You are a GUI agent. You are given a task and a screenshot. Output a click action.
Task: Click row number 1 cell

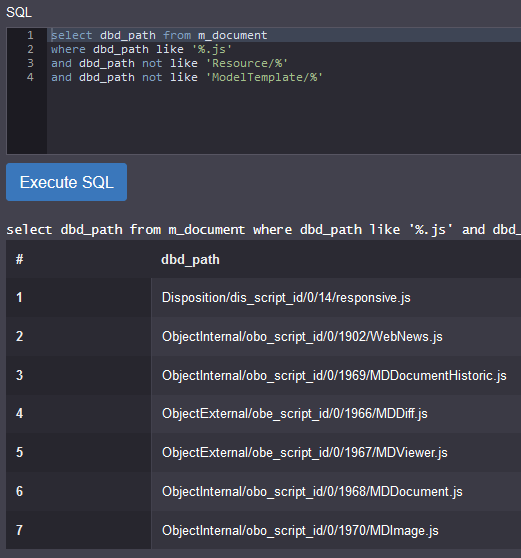[x=79, y=298]
